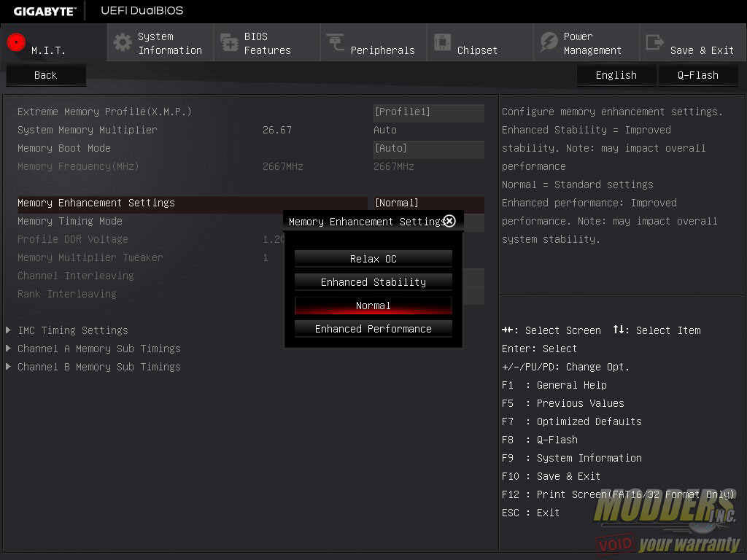Open Channel A Memory Sub Timings
This screenshot has width=747, height=560.
coord(99,349)
